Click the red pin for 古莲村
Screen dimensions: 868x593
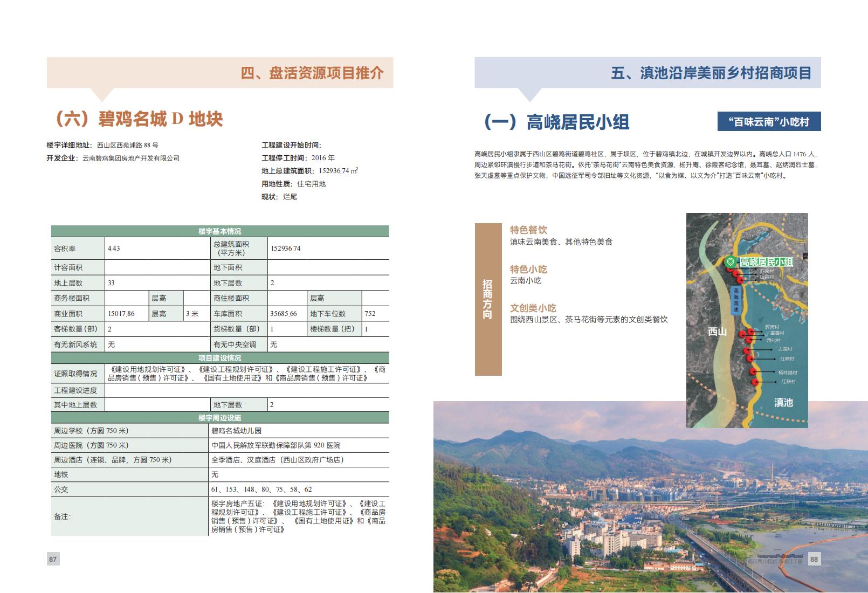click(x=747, y=350)
